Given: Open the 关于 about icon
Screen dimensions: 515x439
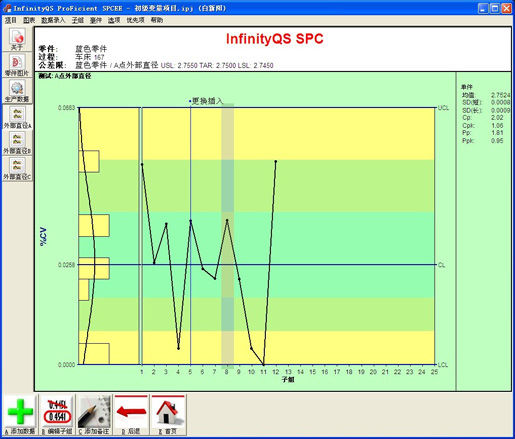Looking at the screenshot, I should coord(17,39).
